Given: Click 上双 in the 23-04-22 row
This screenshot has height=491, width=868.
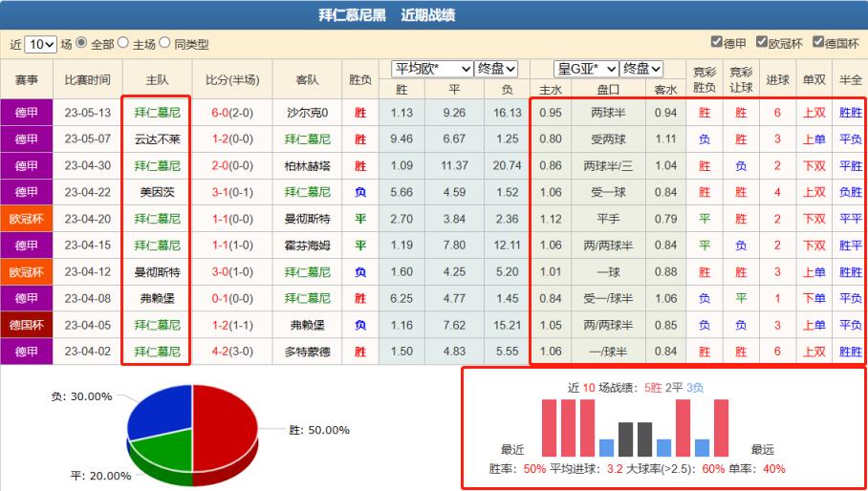Looking at the screenshot, I should point(814,192).
